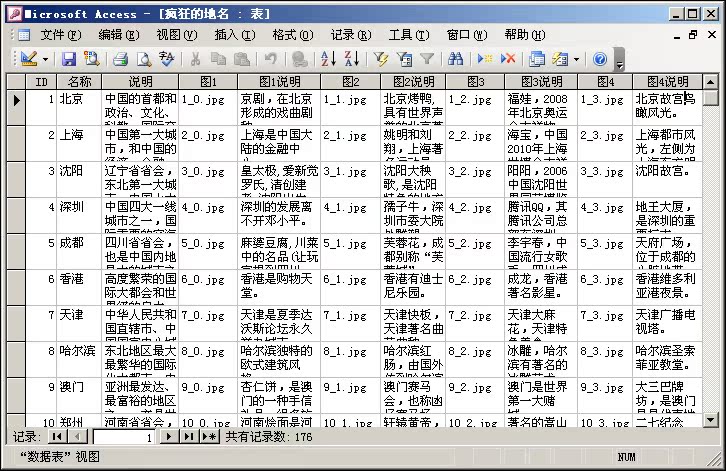Click Delete Record red X icon
The height and width of the screenshot is (471, 726).
(x=508, y=59)
